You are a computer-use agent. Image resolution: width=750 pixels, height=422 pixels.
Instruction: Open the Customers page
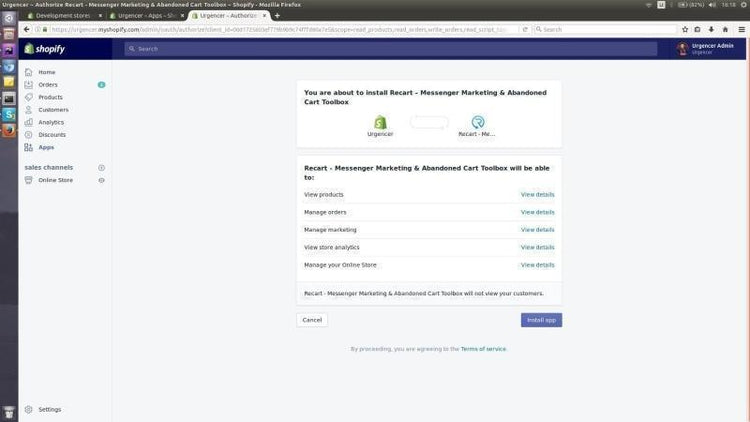point(53,110)
